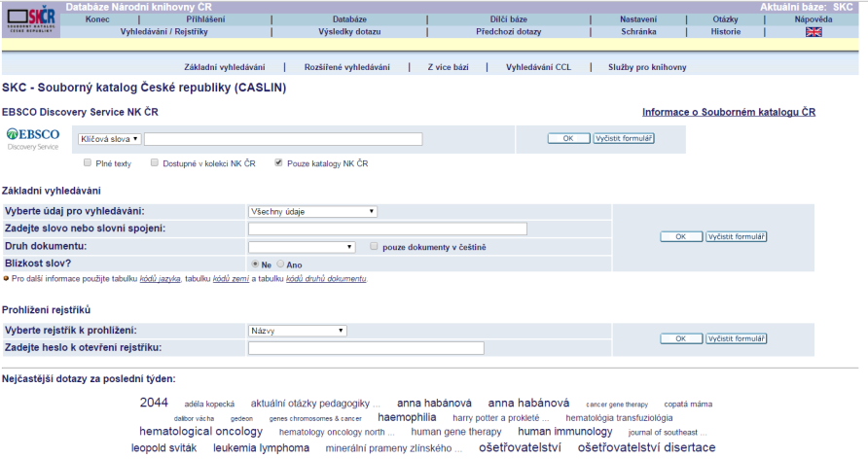Focus the Zadejte slovo nebo slovní spojení field

coord(387,229)
